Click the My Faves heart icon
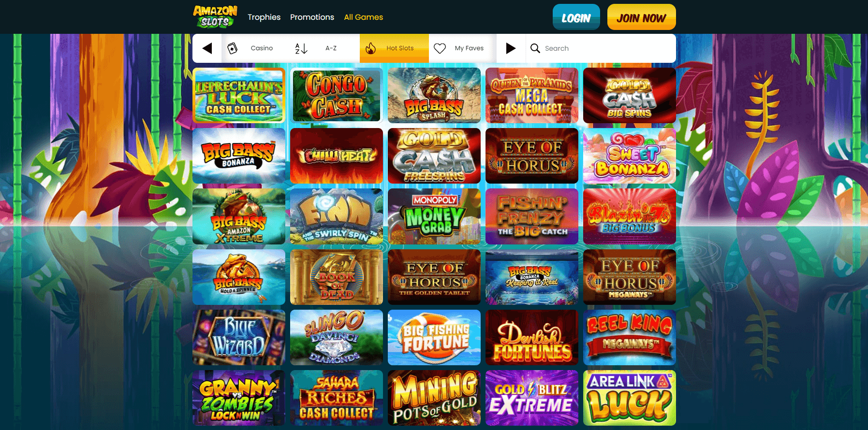 [440, 48]
